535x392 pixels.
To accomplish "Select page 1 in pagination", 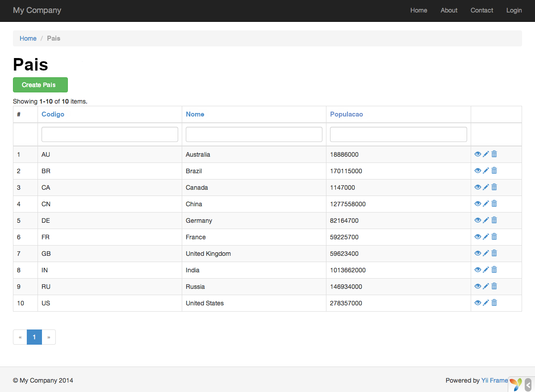I will tap(34, 337).
